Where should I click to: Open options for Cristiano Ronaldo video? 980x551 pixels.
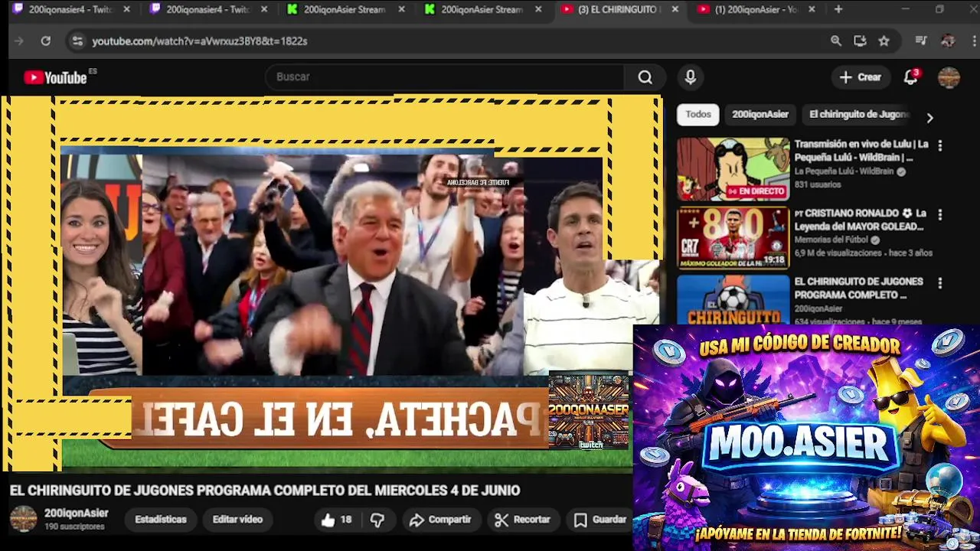coord(940,214)
